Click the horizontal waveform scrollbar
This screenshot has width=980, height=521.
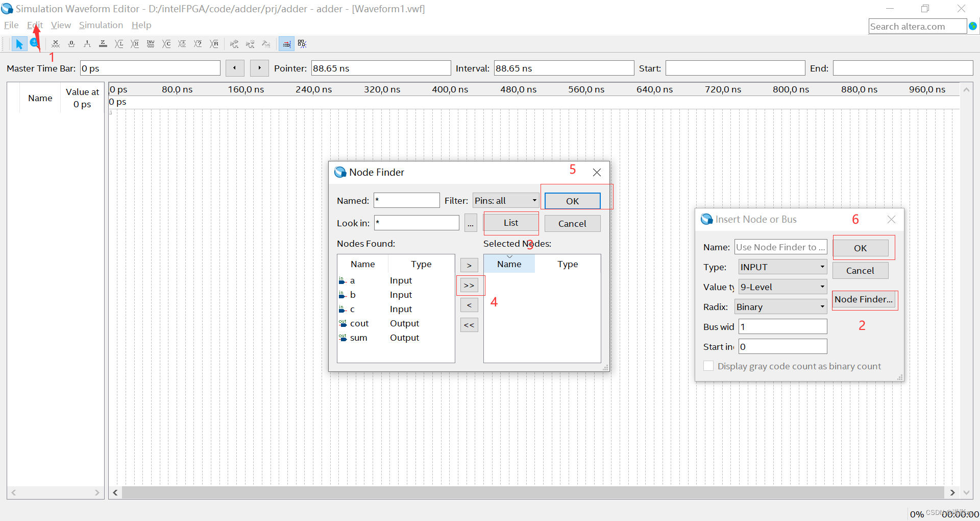point(533,492)
